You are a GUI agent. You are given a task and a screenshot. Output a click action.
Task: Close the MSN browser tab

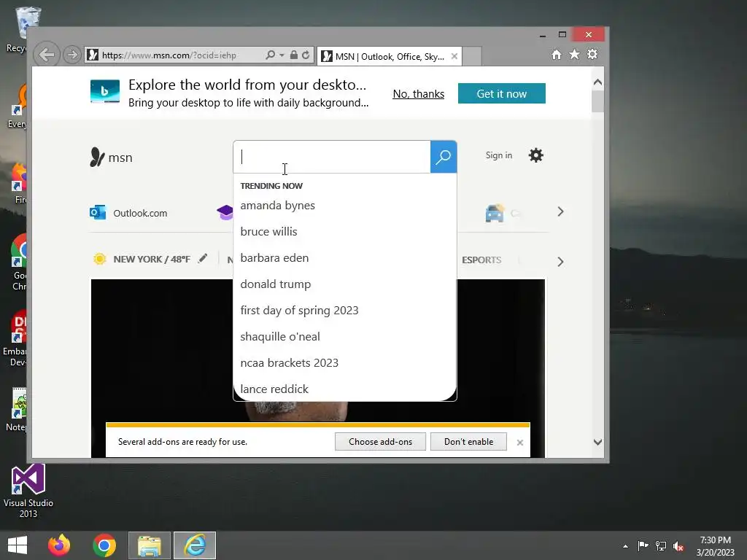click(x=454, y=56)
